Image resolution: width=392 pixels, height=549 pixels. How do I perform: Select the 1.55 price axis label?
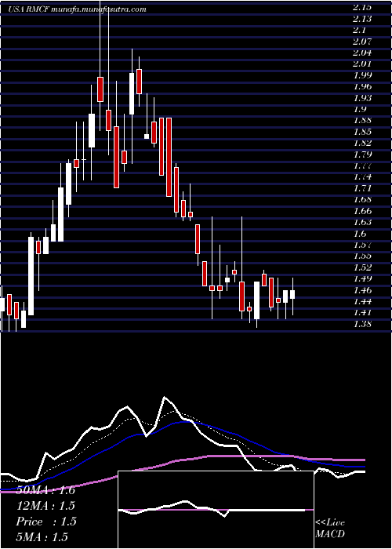coord(362,256)
